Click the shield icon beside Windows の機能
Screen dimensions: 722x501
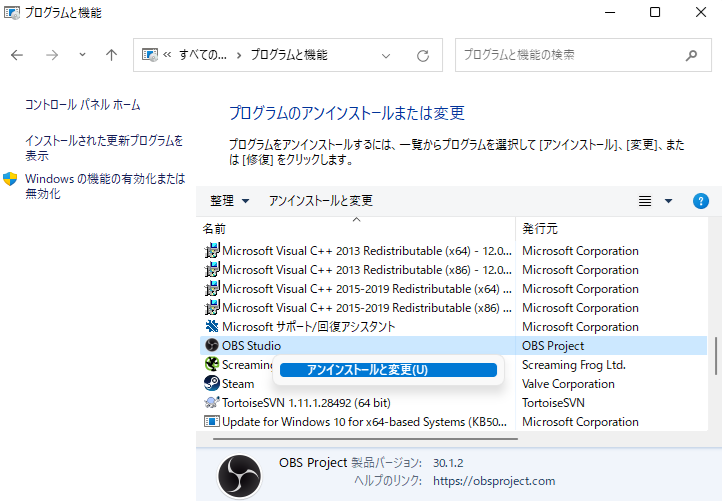10,179
